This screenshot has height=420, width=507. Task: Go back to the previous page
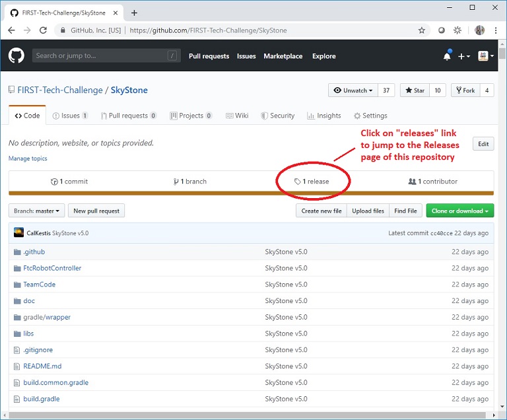12,30
